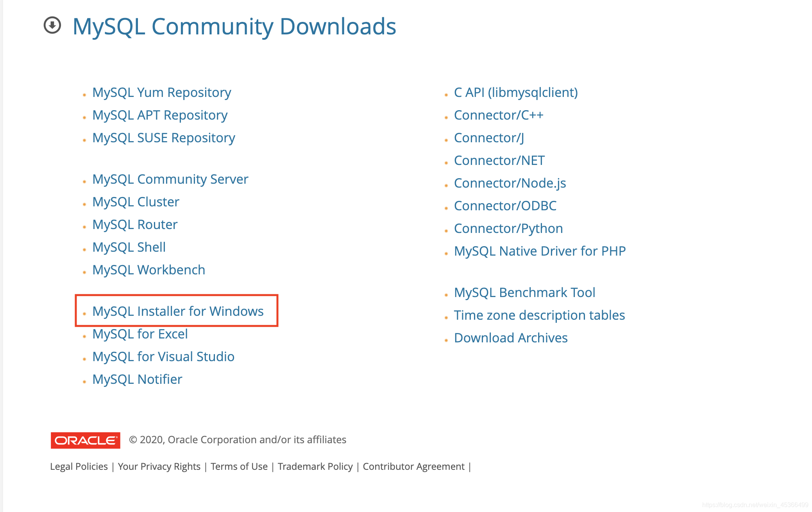Viewport: 812px width, 512px height.
Task: Open MySQL SUSE Repository link
Action: coord(164,138)
